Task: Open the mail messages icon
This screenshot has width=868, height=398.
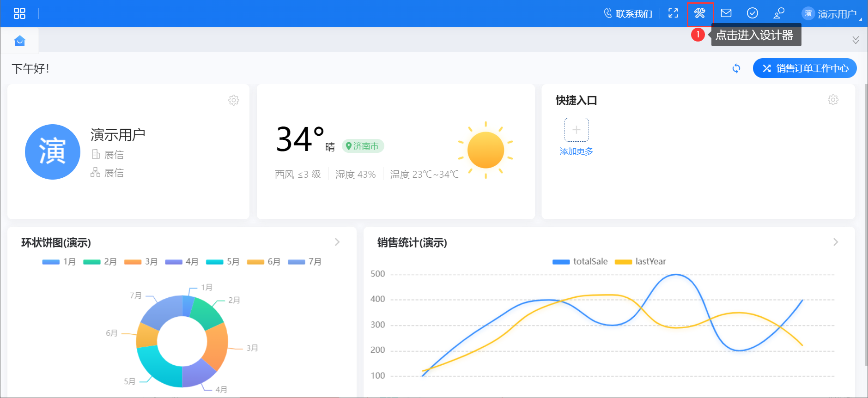Action: 726,13
